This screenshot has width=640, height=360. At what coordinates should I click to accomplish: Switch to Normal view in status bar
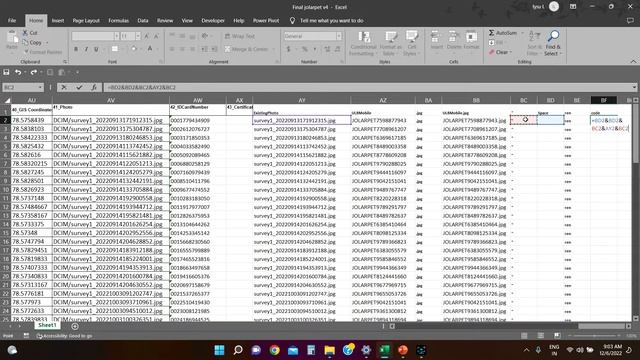[x=524, y=336]
